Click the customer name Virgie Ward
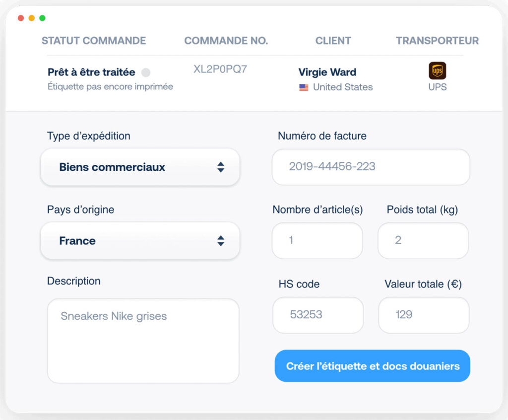The width and height of the screenshot is (508, 420). click(x=327, y=72)
